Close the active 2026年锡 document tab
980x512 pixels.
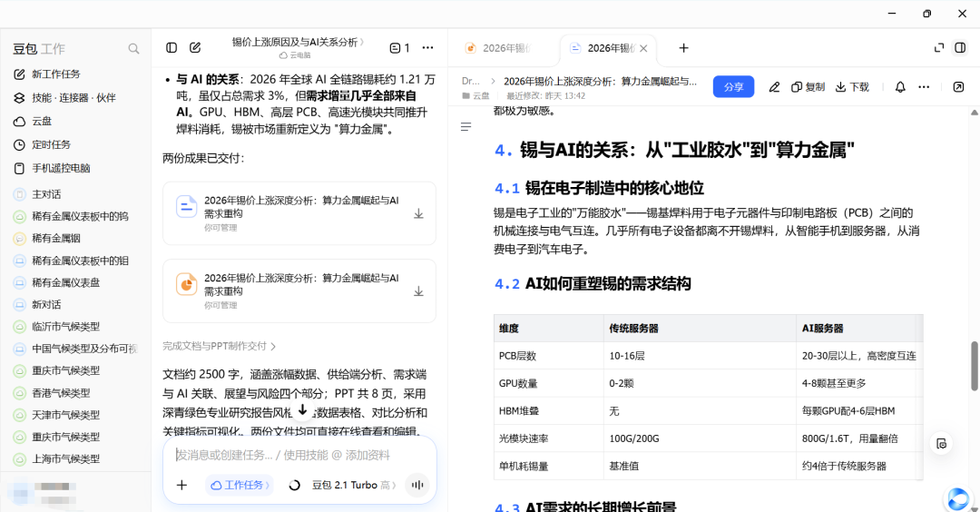(643, 48)
